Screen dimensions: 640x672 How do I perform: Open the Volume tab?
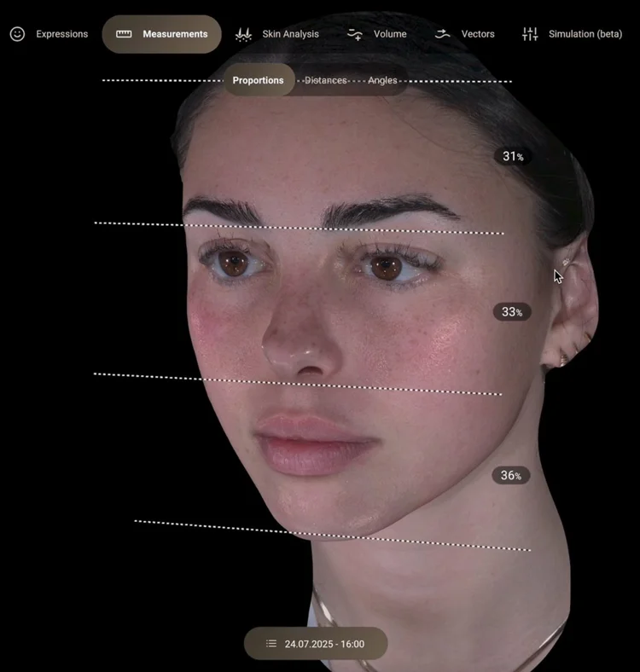coord(376,34)
